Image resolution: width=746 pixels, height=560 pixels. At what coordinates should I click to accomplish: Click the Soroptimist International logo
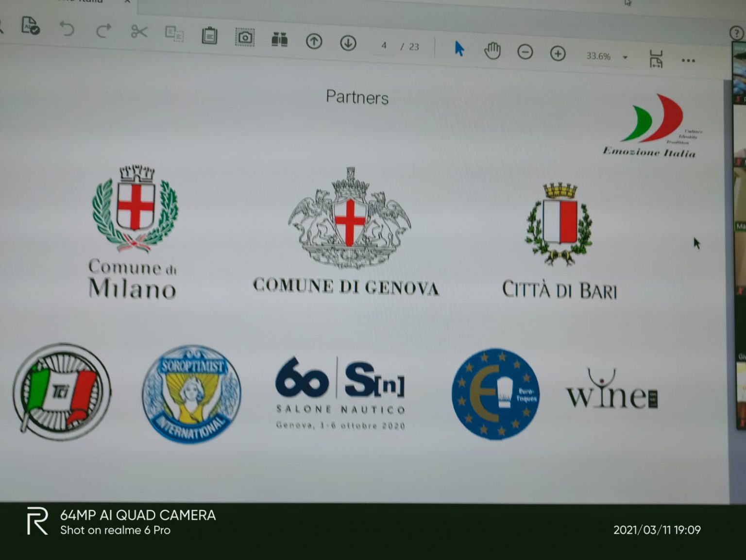[191, 394]
